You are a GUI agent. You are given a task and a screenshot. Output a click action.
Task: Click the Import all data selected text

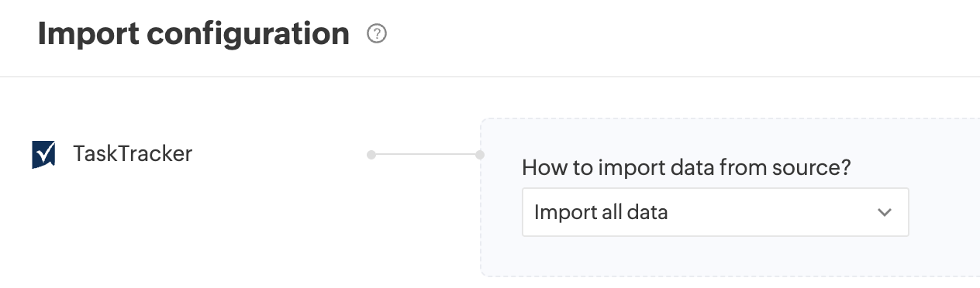[x=601, y=212]
